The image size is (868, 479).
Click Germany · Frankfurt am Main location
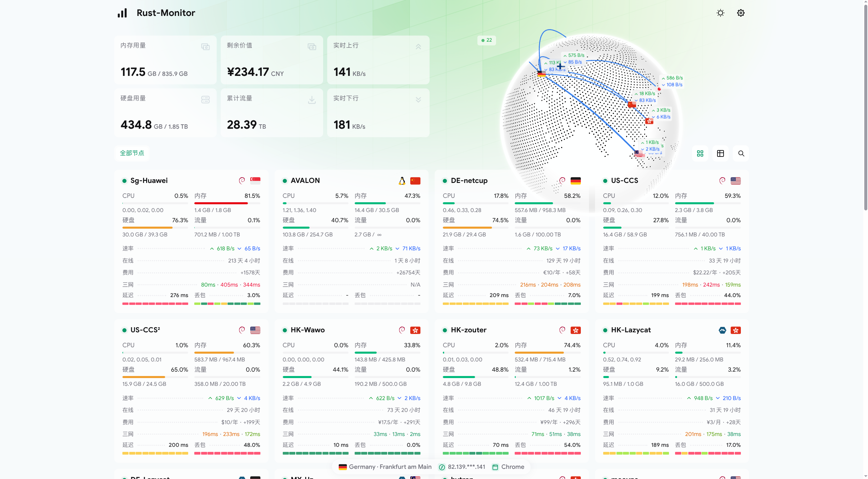pos(390,467)
